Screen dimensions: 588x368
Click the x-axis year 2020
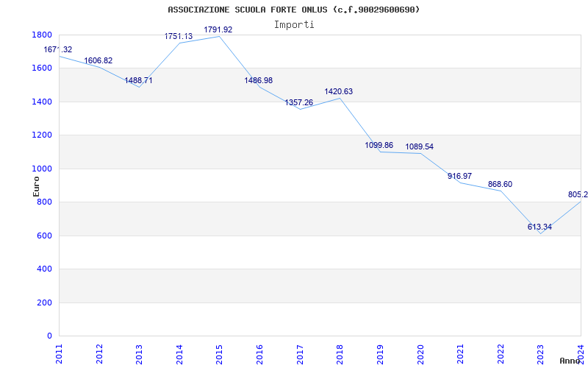tap(420, 354)
